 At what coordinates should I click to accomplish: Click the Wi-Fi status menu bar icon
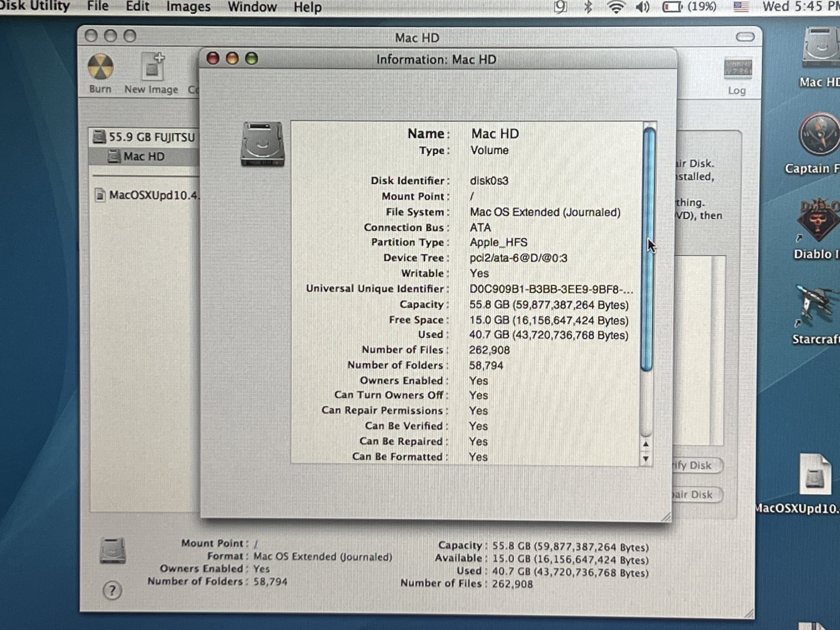(x=616, y=7)
